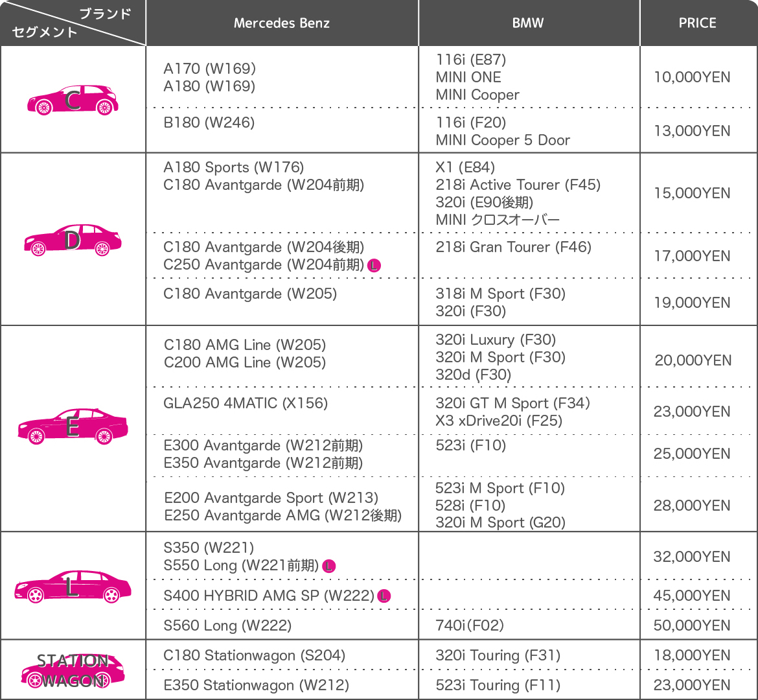Select C180 Avantgarde (W204後期) entry

click(264, 247)
